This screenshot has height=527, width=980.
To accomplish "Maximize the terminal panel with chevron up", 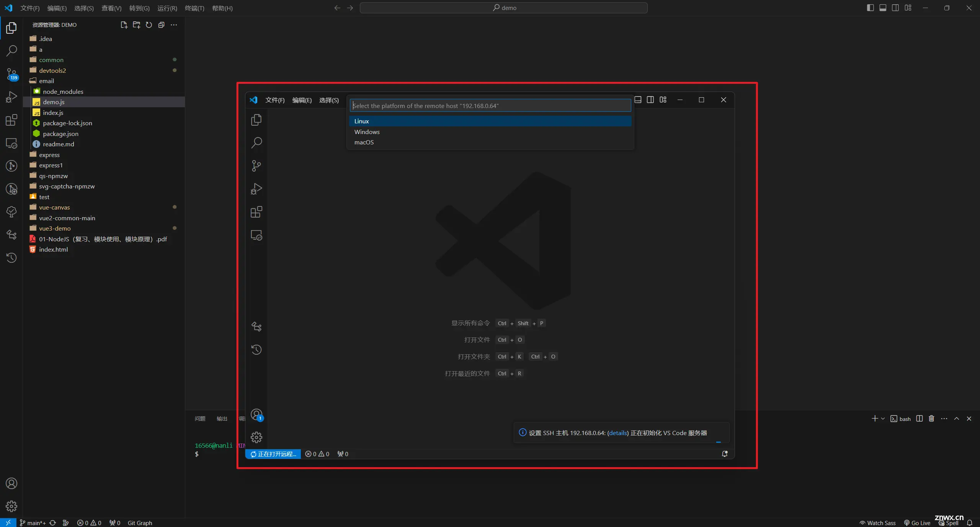I will click(x=957, y=419).
